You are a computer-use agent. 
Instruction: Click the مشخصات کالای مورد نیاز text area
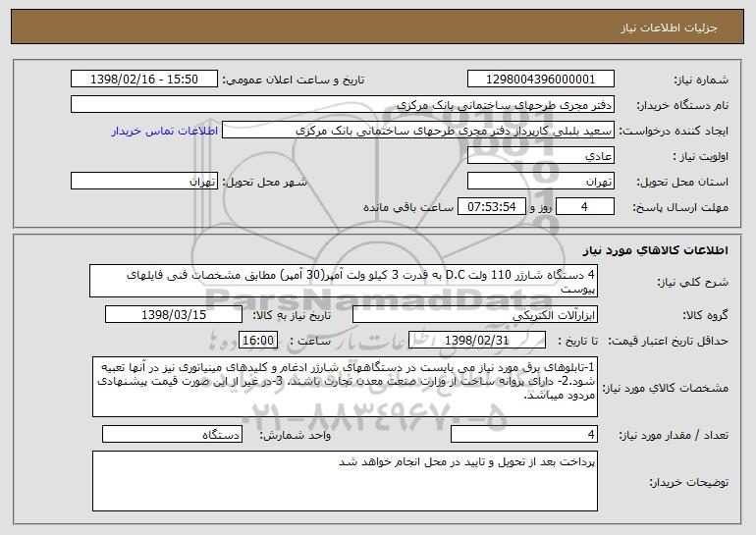coord(345,387)
